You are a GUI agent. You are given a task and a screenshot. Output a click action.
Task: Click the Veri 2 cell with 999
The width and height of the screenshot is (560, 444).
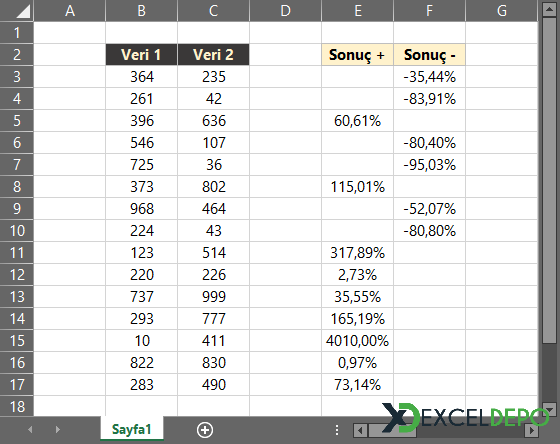coord(214,297)
